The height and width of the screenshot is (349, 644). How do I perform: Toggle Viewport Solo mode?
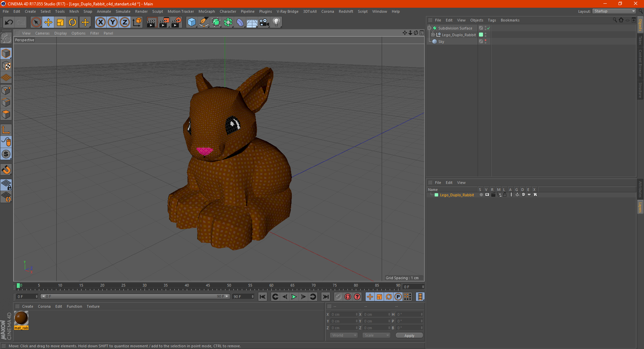tap(6, 154)
